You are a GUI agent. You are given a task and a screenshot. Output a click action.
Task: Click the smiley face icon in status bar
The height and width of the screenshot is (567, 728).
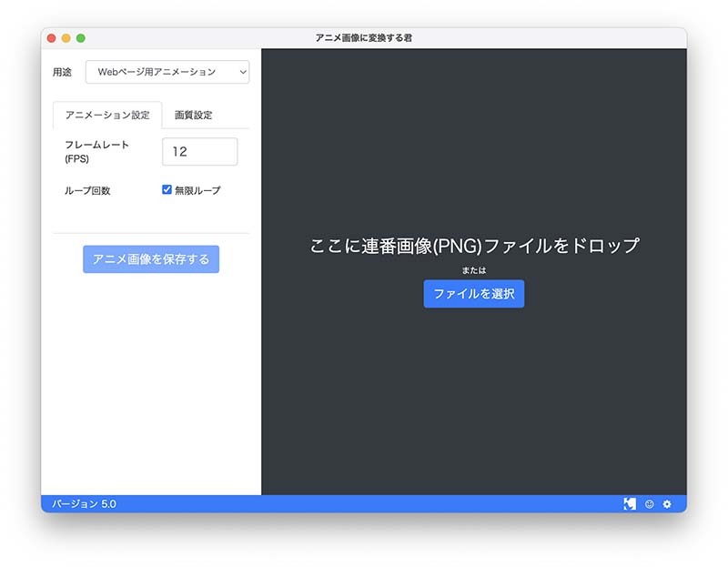tap(649, 503)
